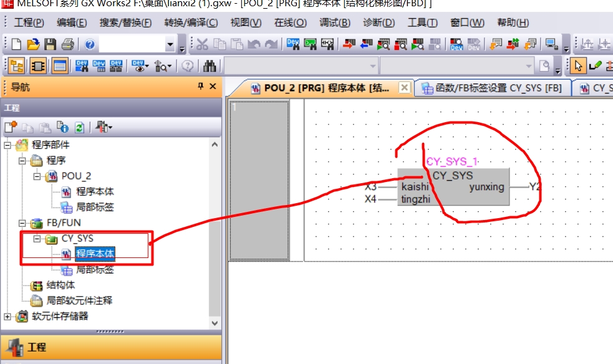Click the refresh icon in project toolbar
The width and height of the screenshot is (613, 364).
pos(79,127)
